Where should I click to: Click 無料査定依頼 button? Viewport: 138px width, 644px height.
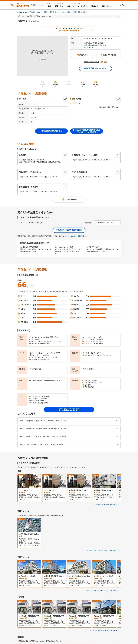pyautogui.click(x=95, y=68)
